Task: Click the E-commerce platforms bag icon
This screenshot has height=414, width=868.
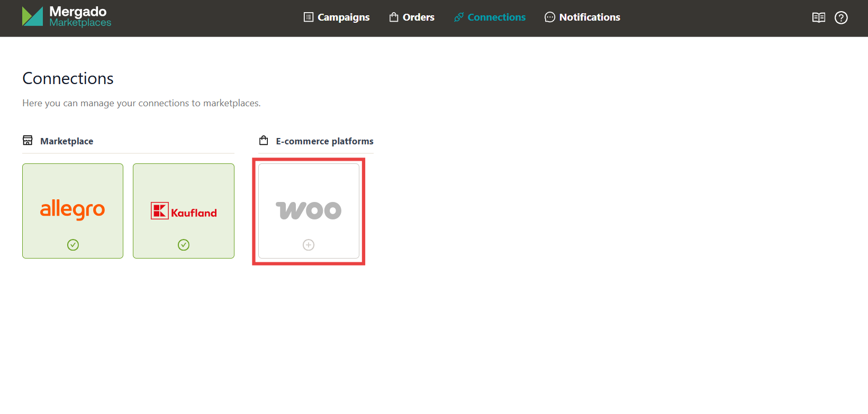Action: pyautogui.click(x=264, y=140)
